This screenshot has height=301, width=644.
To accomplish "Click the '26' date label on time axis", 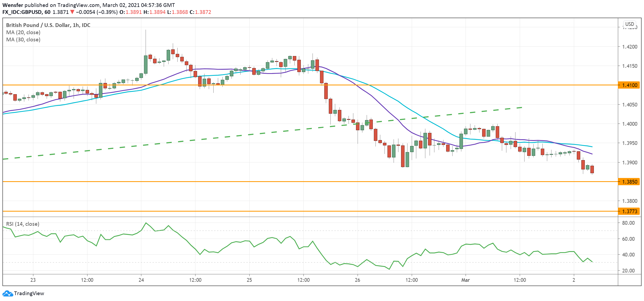I will click(x=357, y=280).
